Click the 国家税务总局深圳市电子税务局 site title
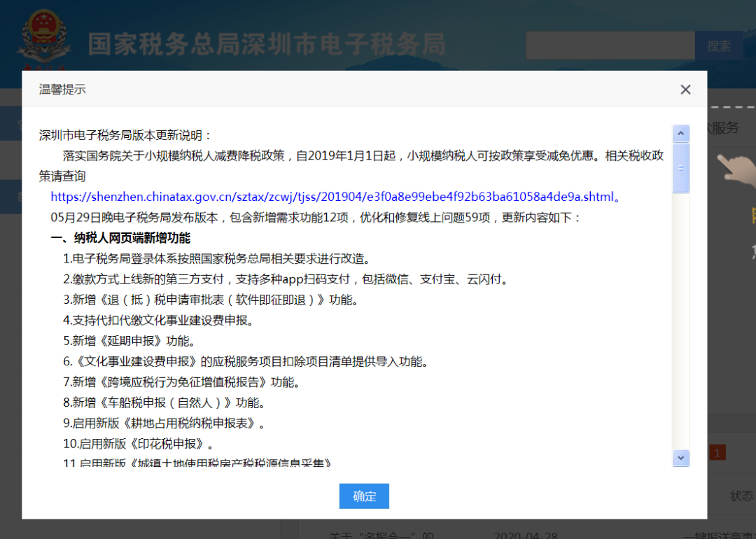The height and width of the screenshot is (539, 756). point(267,45)
